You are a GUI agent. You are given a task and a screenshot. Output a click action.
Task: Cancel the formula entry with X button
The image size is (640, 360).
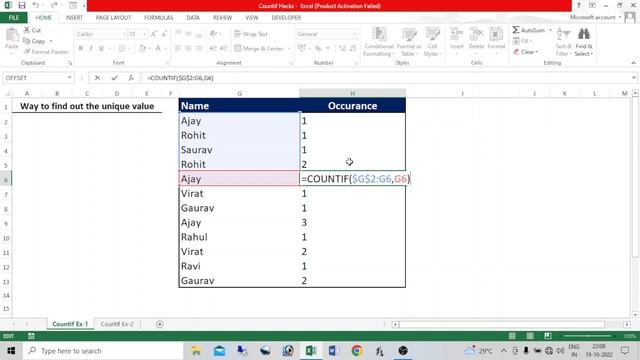point(97,78)
